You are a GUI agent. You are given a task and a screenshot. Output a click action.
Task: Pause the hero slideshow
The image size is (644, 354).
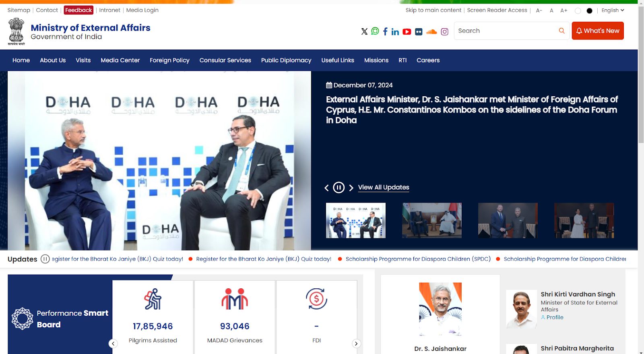[x=339, y=188]
